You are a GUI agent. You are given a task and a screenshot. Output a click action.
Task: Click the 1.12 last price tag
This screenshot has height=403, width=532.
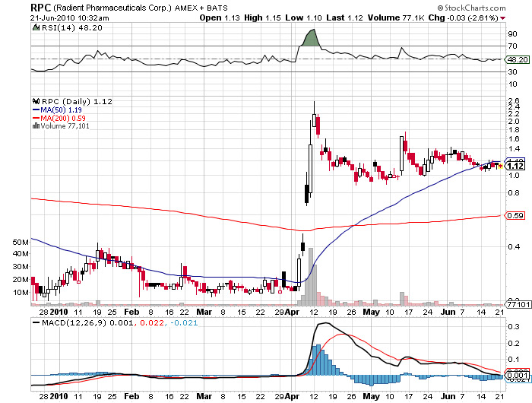point(515,166)
